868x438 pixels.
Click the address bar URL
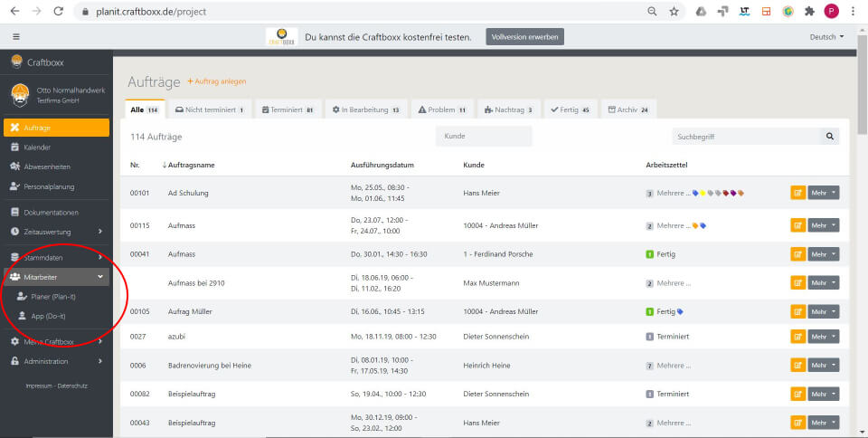[151, 11]
